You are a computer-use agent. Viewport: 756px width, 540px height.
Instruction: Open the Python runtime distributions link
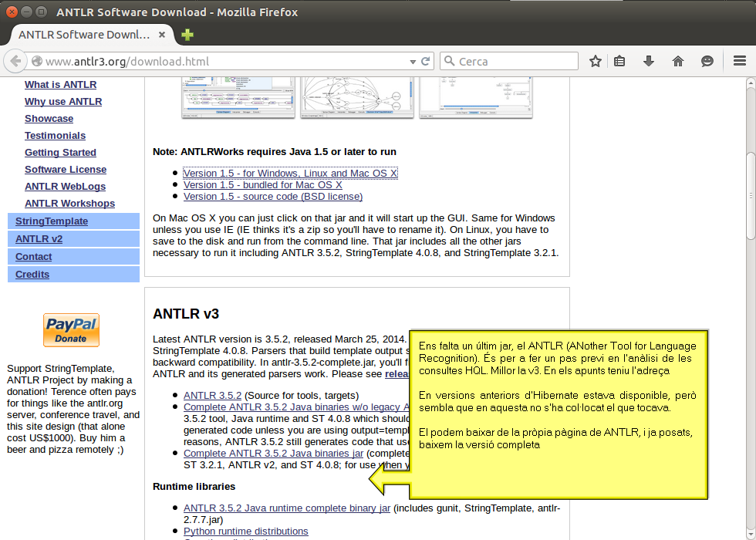coord(246,532)
